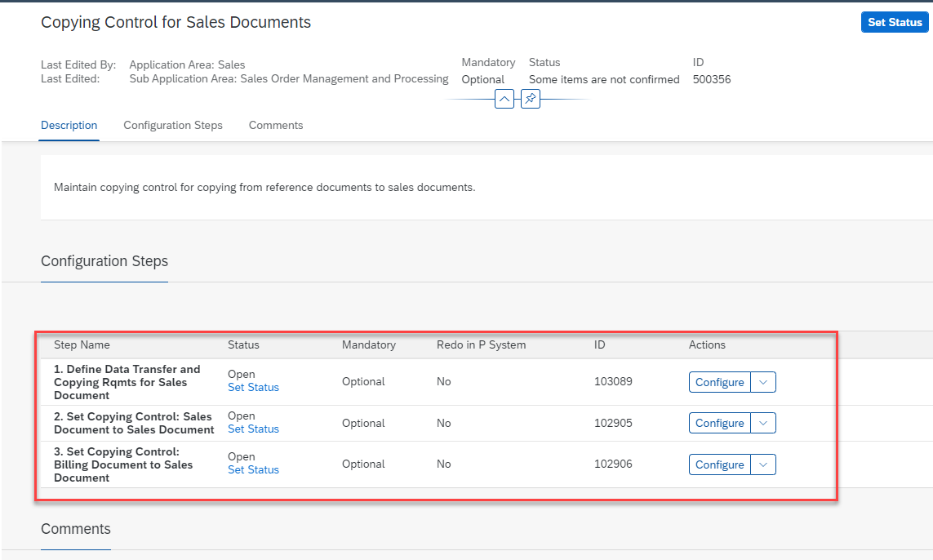Click the Redo in P System column header
Image resolution: width=933 pixels, height=560 pixels.
[x=481, y=345]
